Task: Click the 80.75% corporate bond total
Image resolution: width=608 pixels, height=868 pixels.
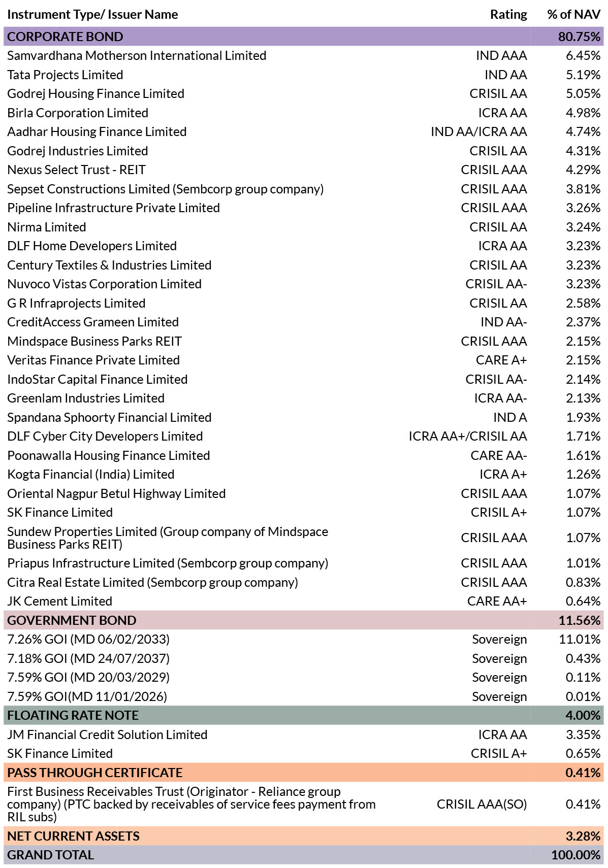Action: click(580, 37)
